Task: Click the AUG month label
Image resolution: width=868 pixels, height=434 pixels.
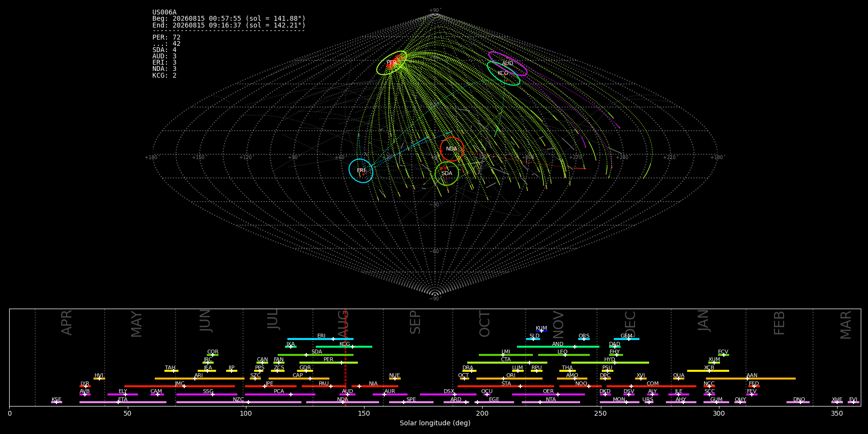Action: [x=343, y=324]
